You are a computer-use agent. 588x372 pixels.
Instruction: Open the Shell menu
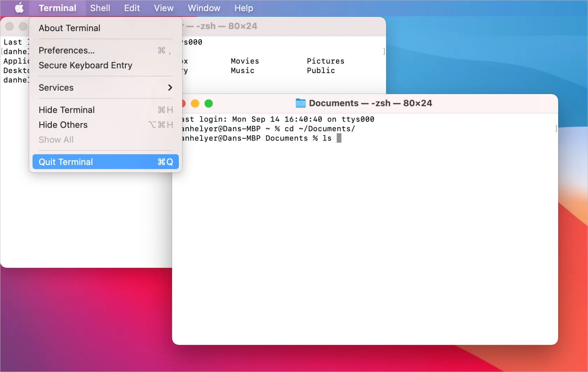pyautogui.click(x=100, y=8)
